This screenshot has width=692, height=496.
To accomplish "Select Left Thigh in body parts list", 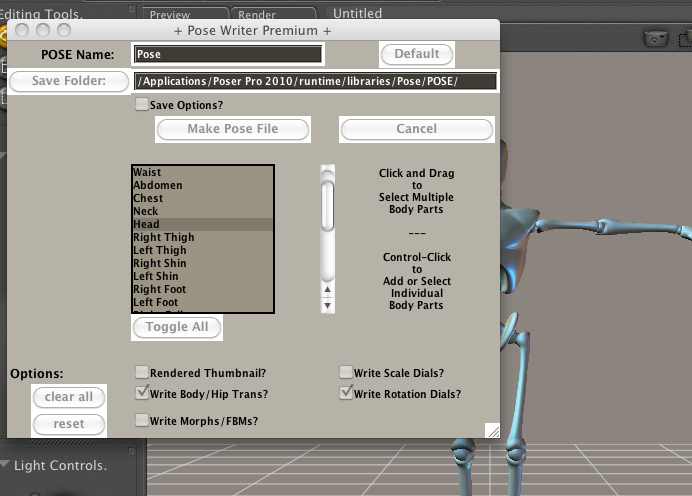I will coord(203,250).
